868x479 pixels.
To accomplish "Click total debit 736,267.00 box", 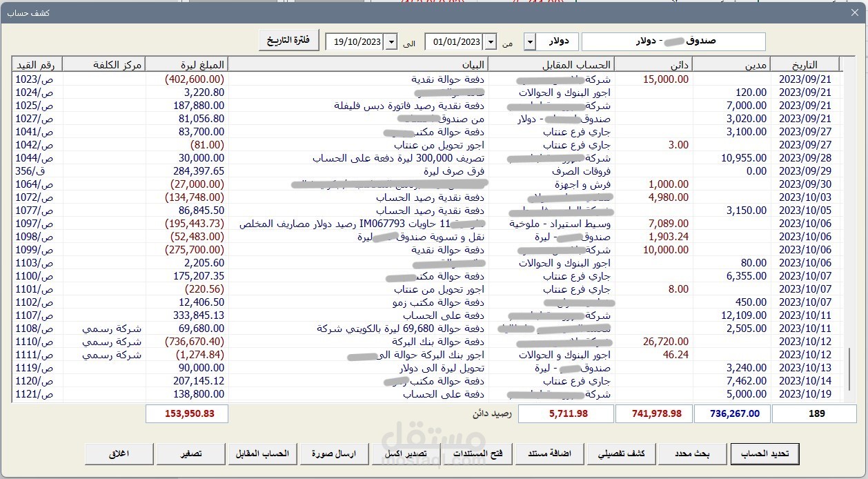I will (731, 413).
